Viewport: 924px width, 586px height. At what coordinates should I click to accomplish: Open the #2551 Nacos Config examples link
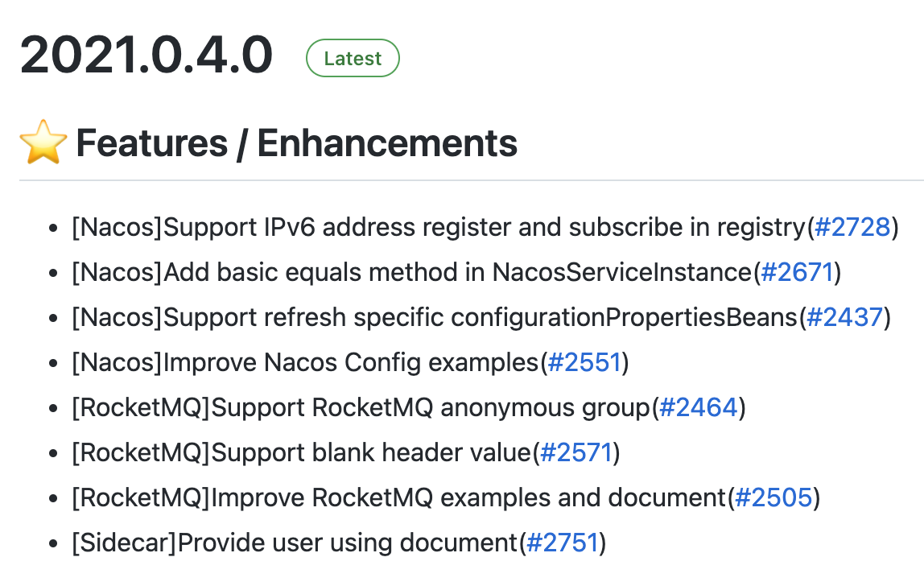click(x=584, y=363)
